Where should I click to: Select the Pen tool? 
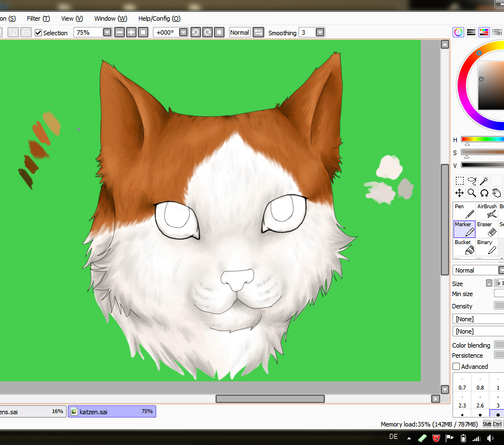click(x=464, y=211)
